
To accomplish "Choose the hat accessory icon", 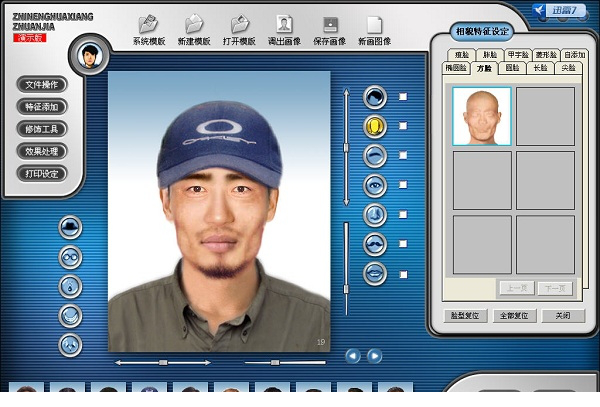I will click(70, 227).
